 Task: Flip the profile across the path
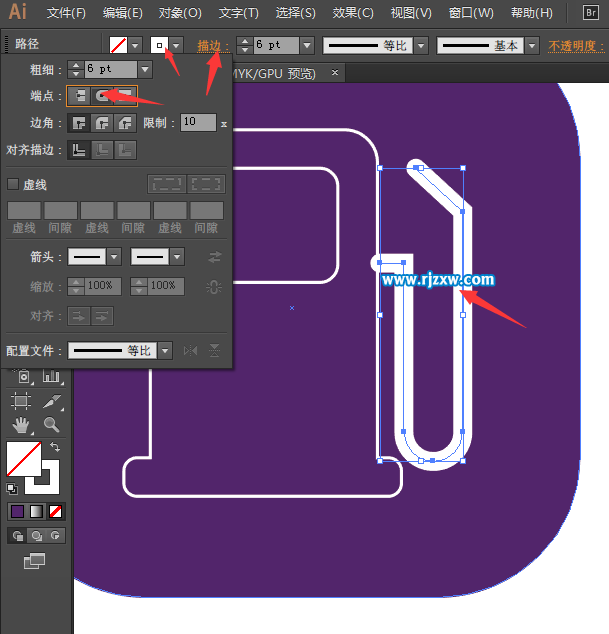click(214, 351)
